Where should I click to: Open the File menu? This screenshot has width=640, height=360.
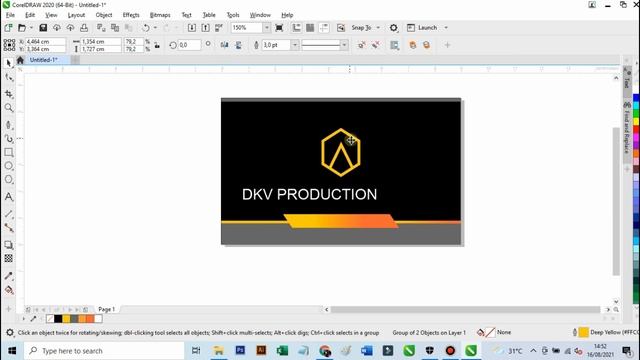(10, 15)
